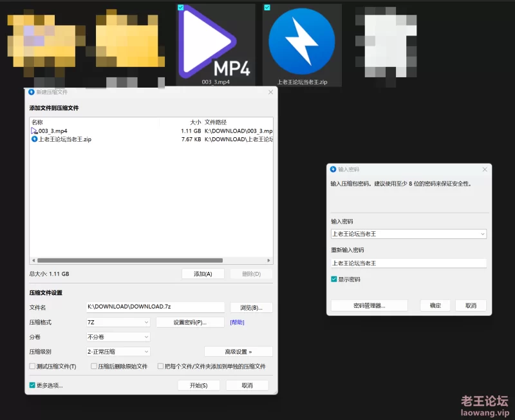Open the 压缩格式 7Z dropdown
The image size is (515, 420).
coord(118,322)
